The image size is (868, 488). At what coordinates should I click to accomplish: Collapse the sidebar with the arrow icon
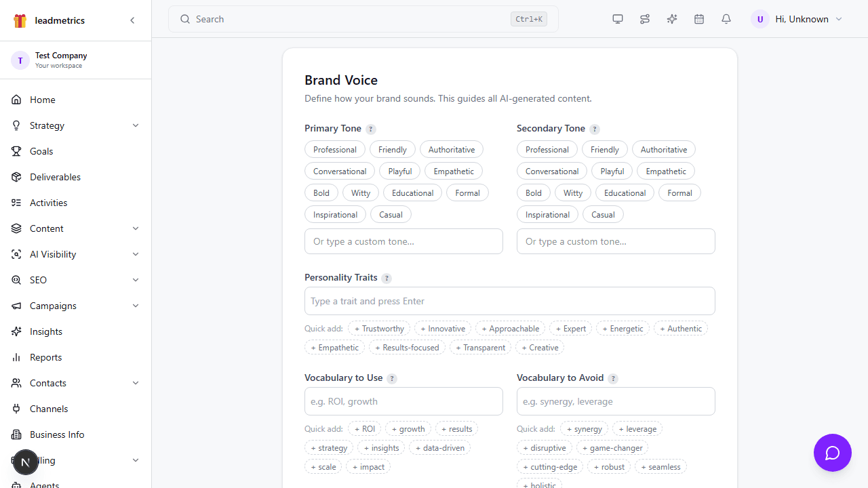[x=132, y=20]
